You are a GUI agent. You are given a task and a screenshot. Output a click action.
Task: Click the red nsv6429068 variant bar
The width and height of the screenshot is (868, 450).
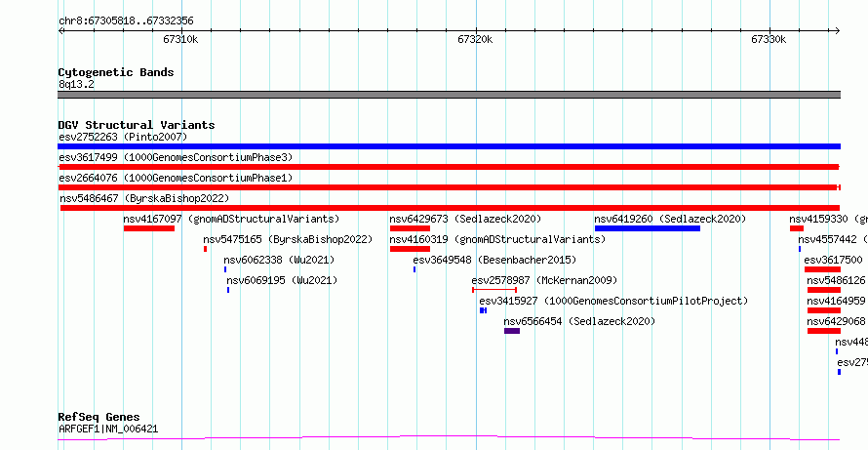(824, 331)
